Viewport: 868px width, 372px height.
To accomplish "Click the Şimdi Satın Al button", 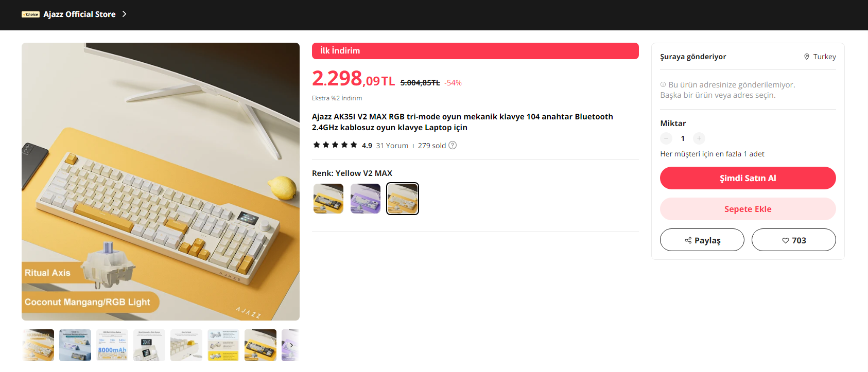I will tap(748, 178).
